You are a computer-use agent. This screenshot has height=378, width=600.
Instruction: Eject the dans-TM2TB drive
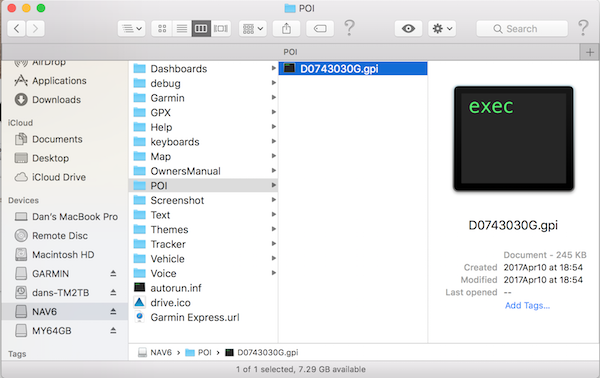coord(113,292)
